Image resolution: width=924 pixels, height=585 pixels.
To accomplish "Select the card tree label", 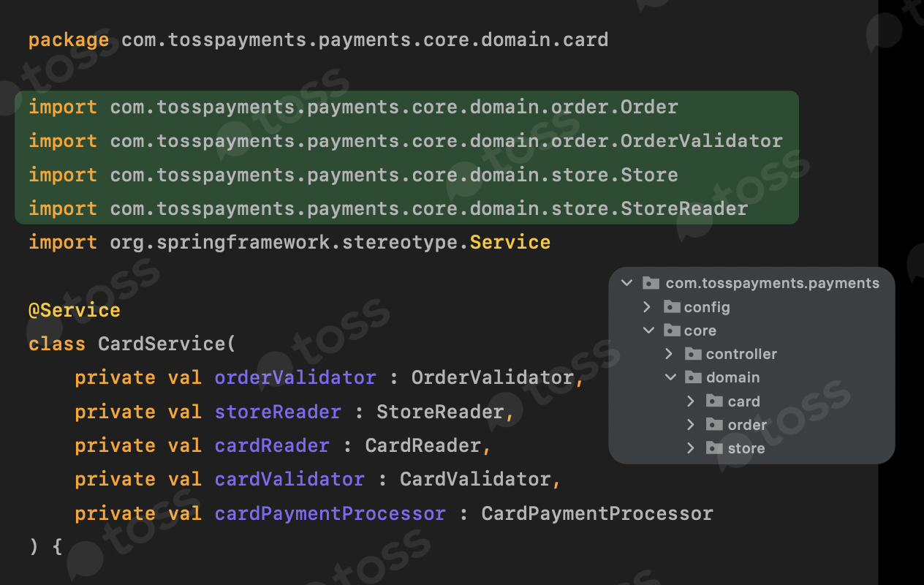I will click(x=744, y=401).
